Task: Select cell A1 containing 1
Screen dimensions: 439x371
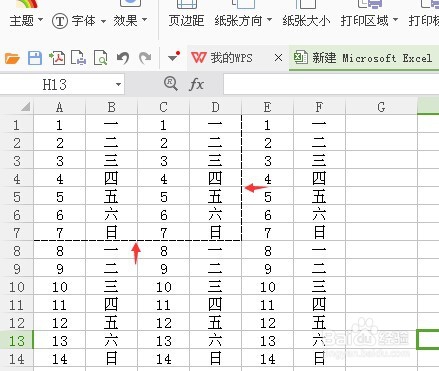Action: tap(59, 125)
